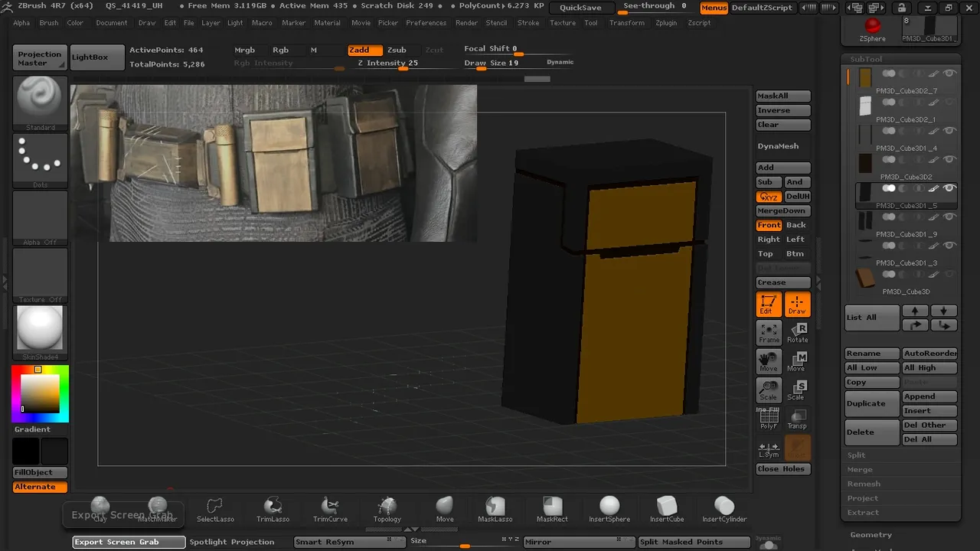Select the MaskRect brush
This screenshot has width=980, height=551.
[552, 509]
